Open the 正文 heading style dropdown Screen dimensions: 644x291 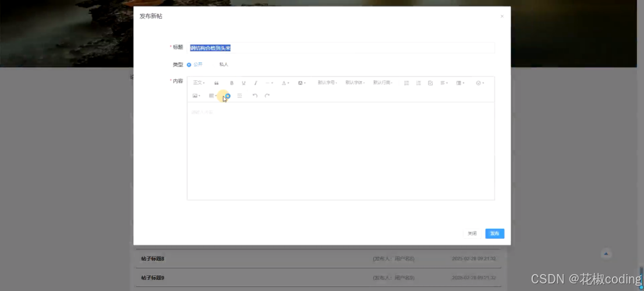point(199,83)
